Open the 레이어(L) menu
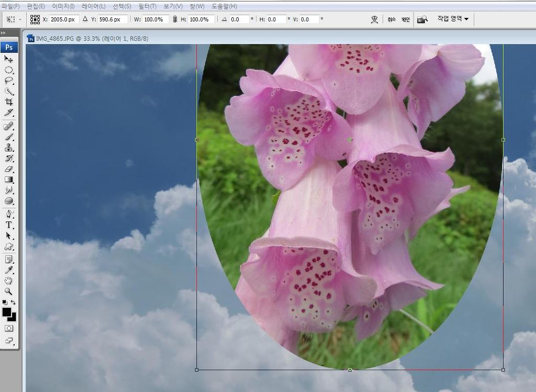This screenshot has width=536, height=392. click(x=93, y=6)
